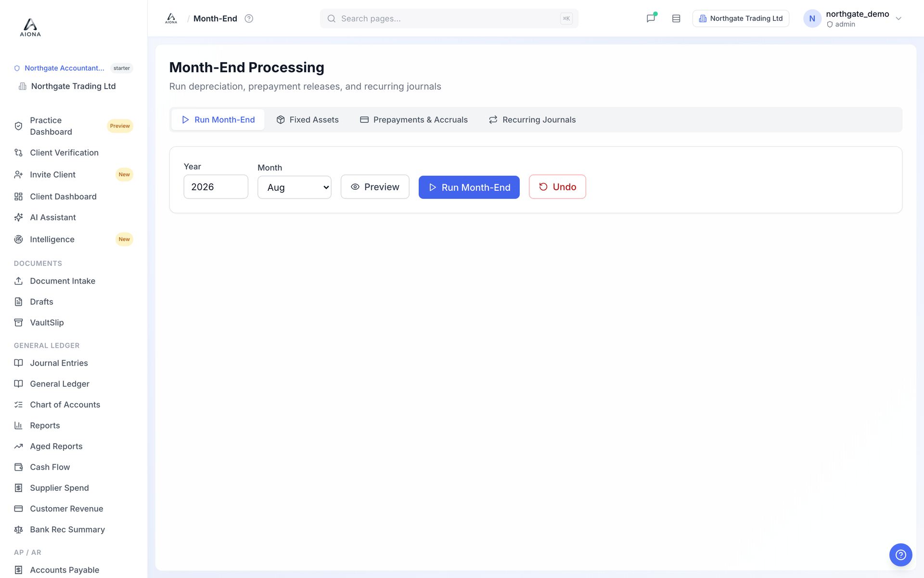Switch to the Fixed Assets tab
Image resolution: width=924 pixels, height=578 pixels.
point(308,119)
